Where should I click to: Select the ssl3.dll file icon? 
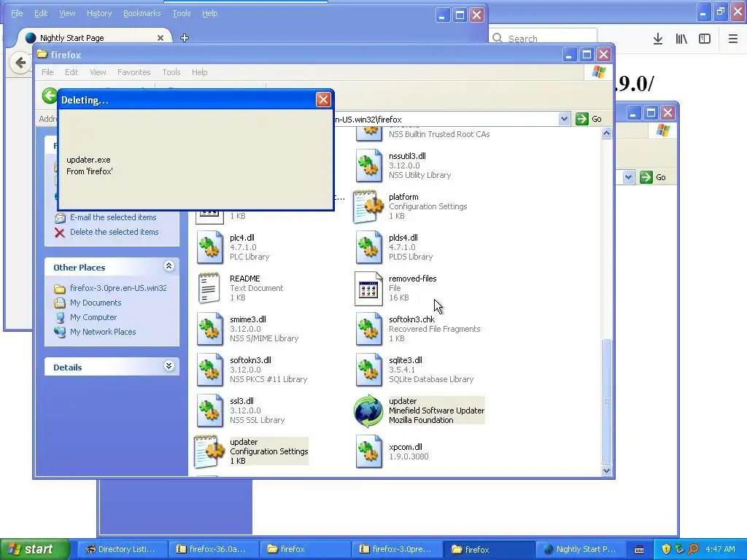click(209, 411)
